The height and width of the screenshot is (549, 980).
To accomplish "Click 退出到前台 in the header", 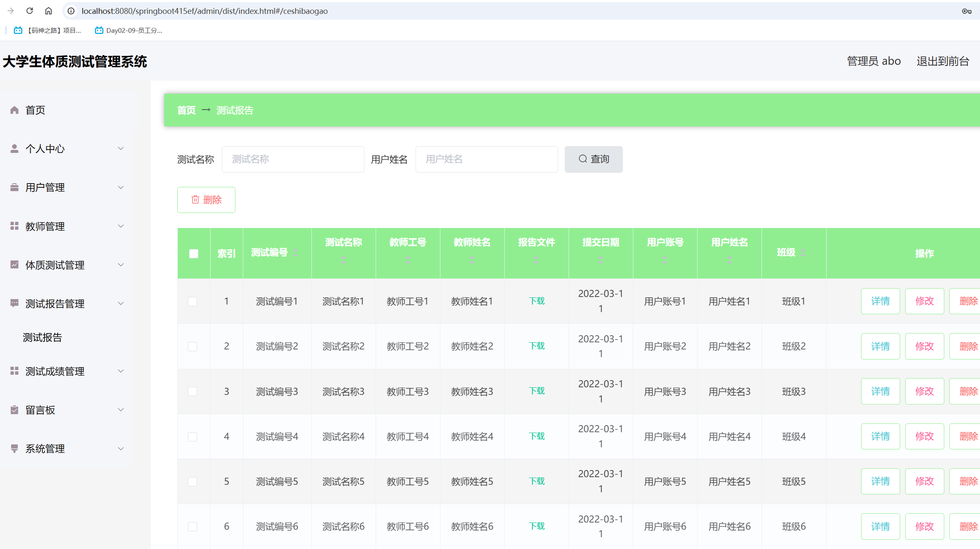I will (x=943, y=61).
